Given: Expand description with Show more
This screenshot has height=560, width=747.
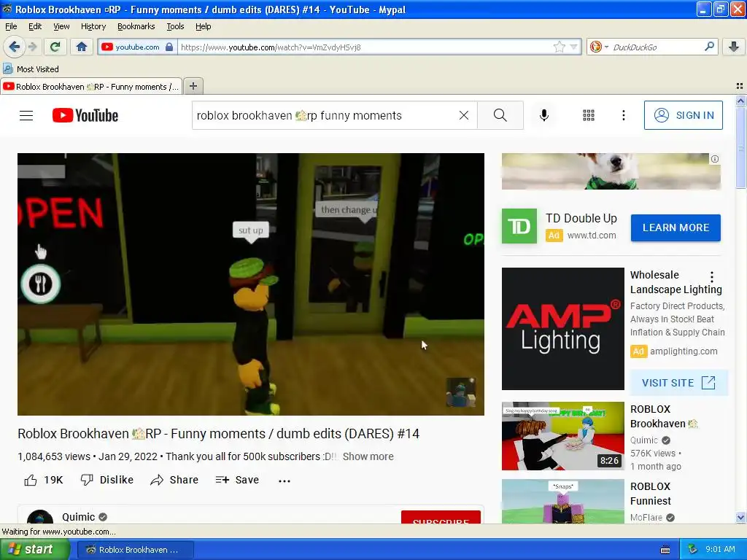Looking at the screenshot, I should point(368,456).
